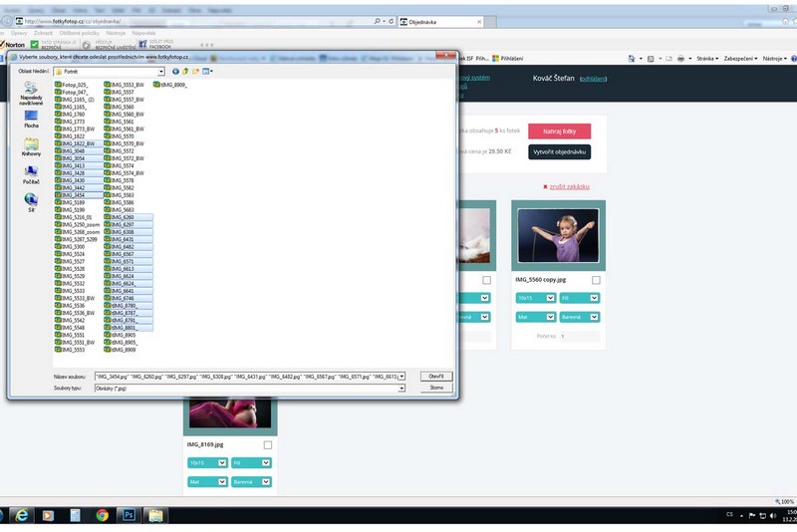Image resolution: width=797 pixels, height=532 pixels.
Task: Open the Mat finish dropdown for IMG_8169
Action: point(206,482)
